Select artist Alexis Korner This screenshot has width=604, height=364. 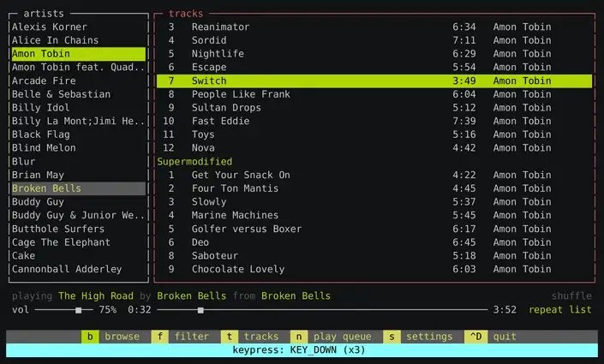point(78,27)
